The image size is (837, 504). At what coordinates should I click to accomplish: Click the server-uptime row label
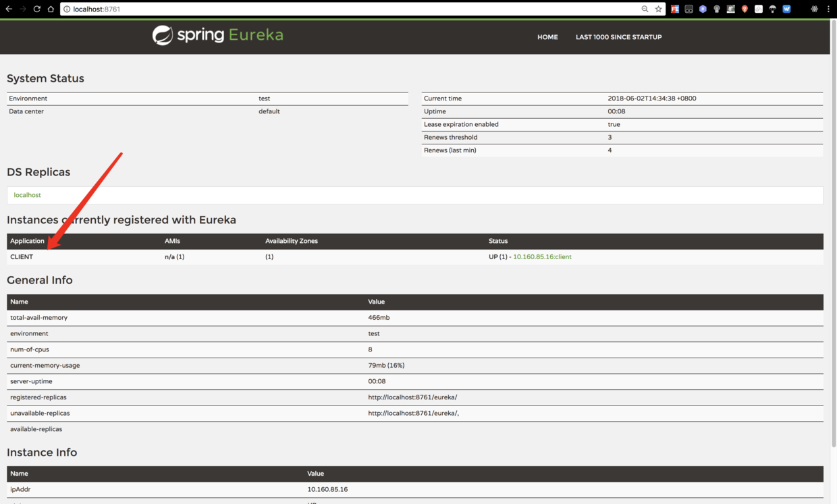[31, 381]
